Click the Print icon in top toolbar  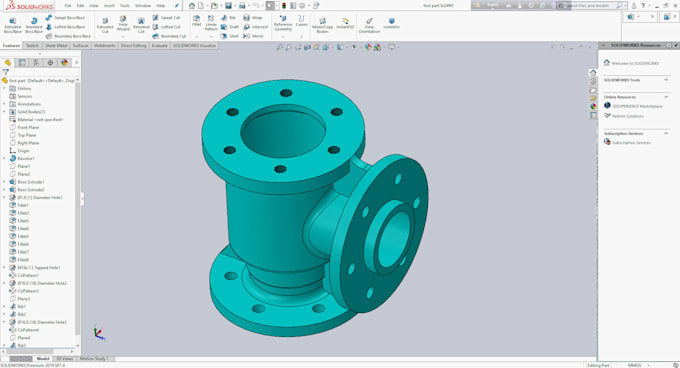242,6
